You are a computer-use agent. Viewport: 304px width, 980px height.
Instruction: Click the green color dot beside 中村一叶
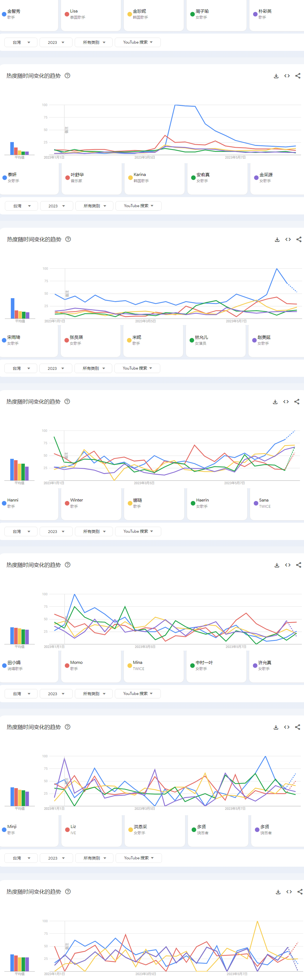pyautogui.click(x=192, y=665)
